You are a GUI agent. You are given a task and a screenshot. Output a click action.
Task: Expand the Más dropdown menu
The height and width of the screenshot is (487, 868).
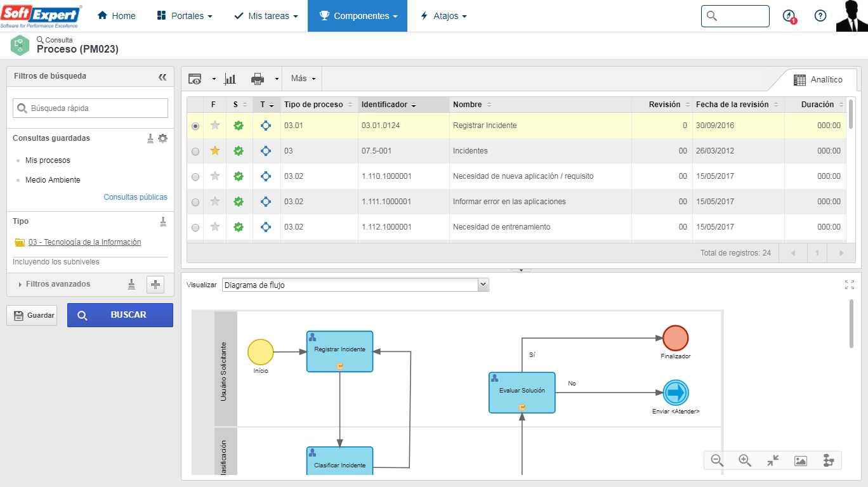tap(303, 79)
